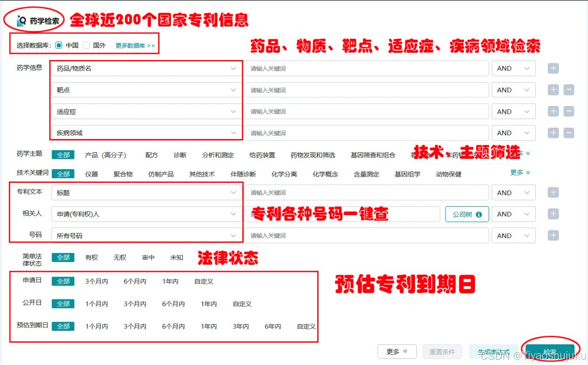Set 申请日 to 3个月内

(x=97, y=281)
